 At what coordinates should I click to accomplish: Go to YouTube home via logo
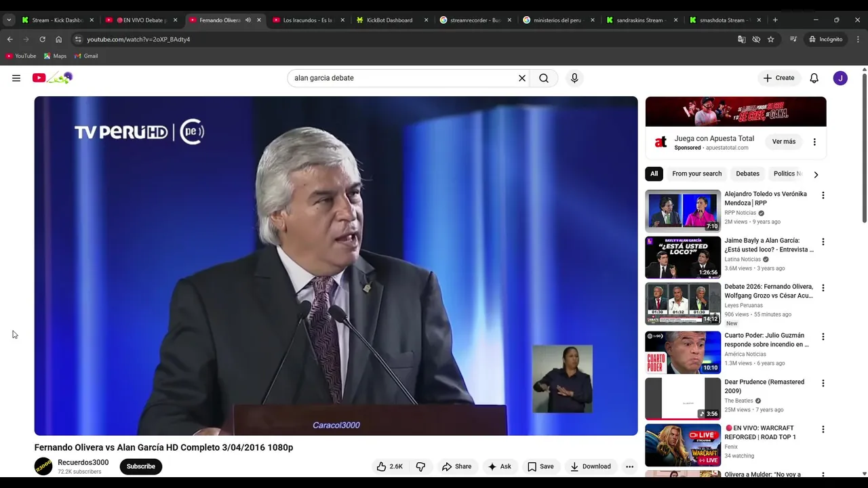click(52, 78)
